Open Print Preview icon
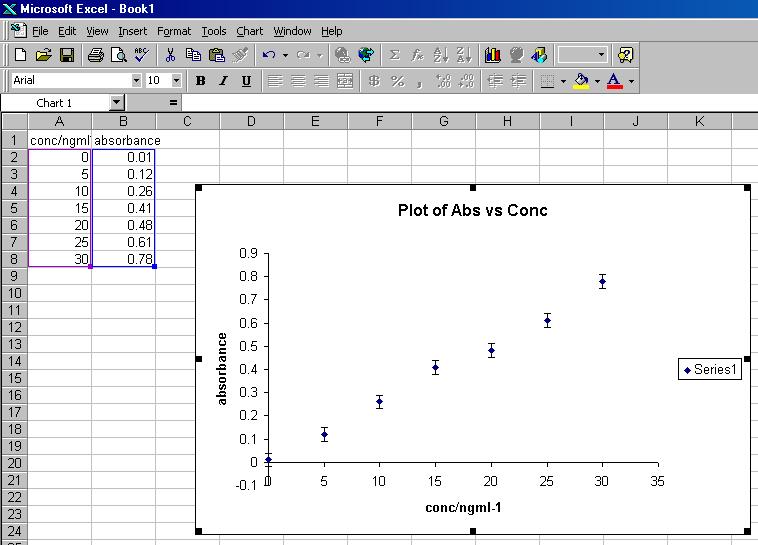This screenshot has height=545, width=758. coord(118,55)
